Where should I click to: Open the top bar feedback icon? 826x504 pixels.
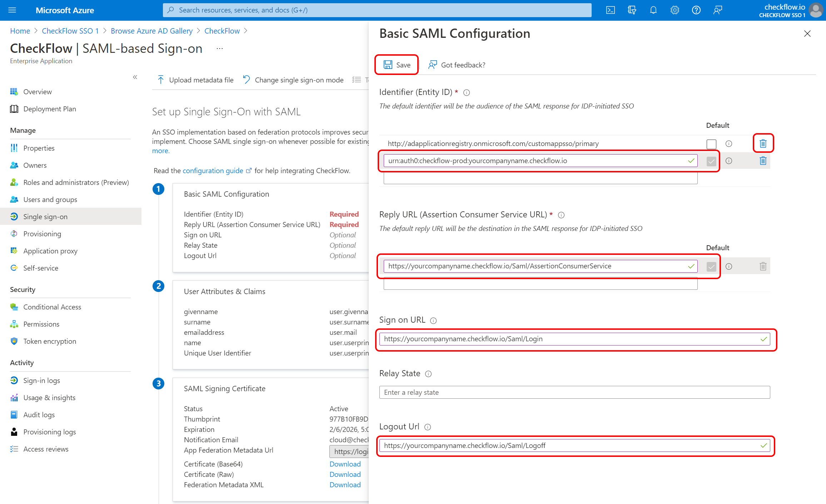(717, 10)
